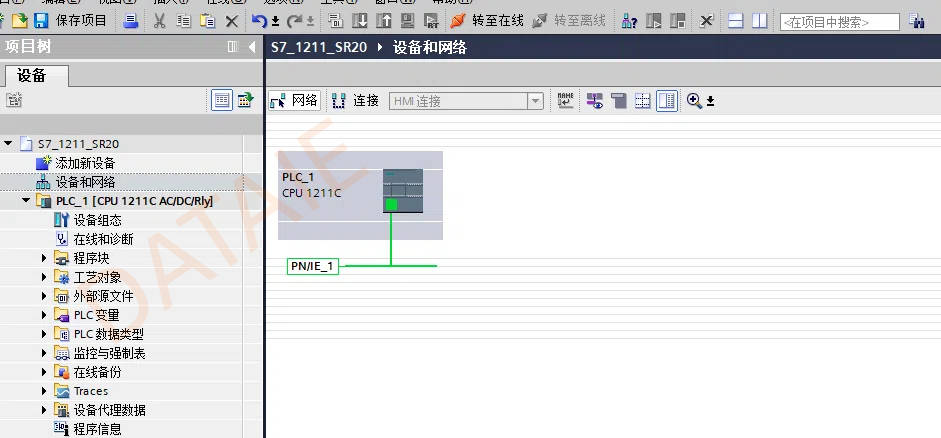Screen dimensions: 941x438
Task: Click the small icon below 设备 tab
Action: (14, 100)
